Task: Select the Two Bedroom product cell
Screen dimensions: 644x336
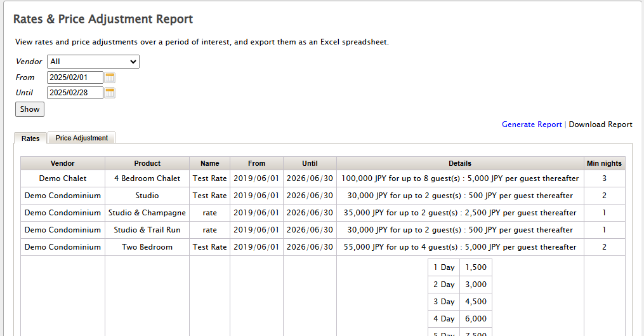Action: tap(147, 247)
